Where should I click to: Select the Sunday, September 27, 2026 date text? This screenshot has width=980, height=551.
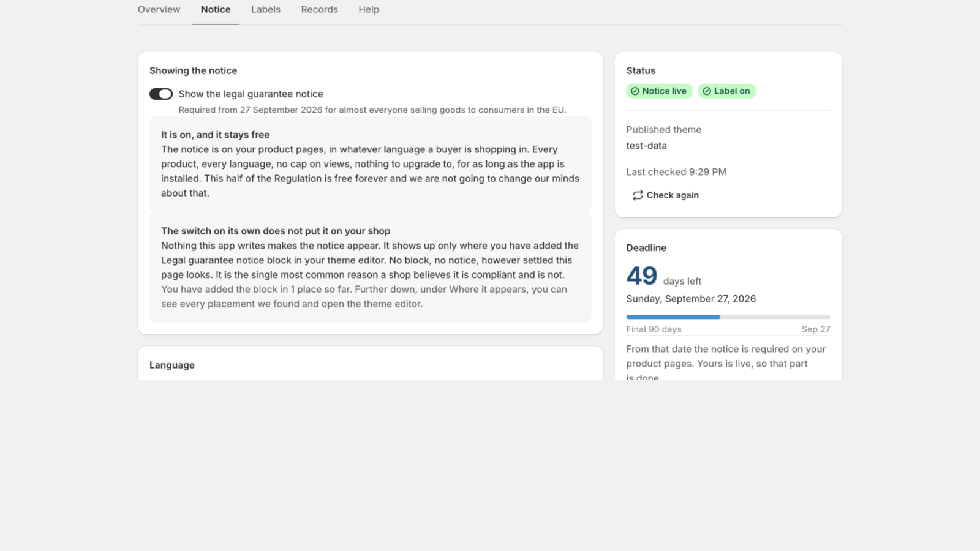point(691,299)
